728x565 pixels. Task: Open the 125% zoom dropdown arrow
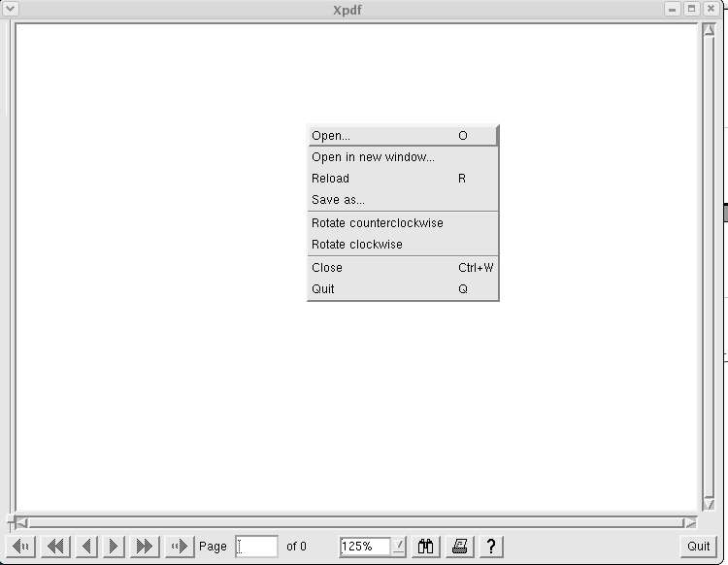tap(398, 547)
